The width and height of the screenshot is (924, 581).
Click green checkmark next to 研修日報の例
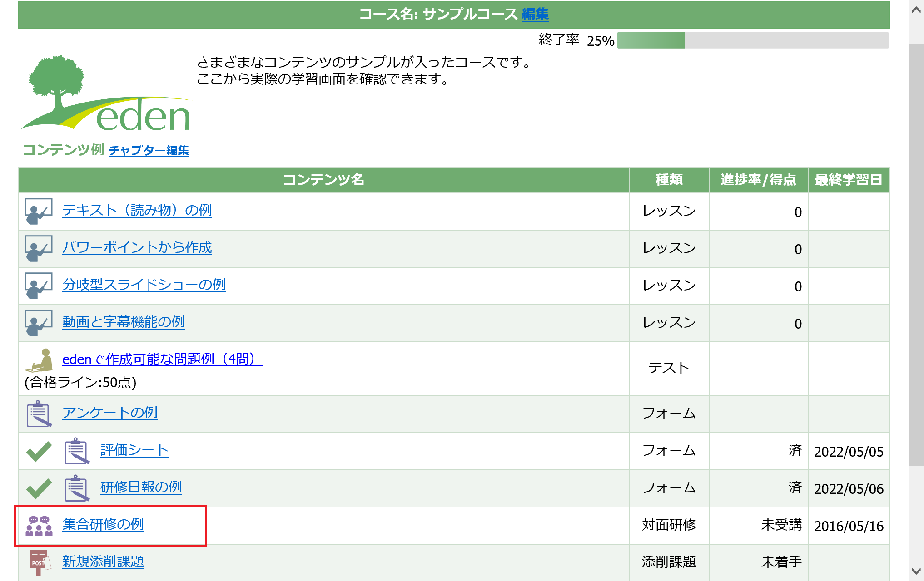[39, 488]
